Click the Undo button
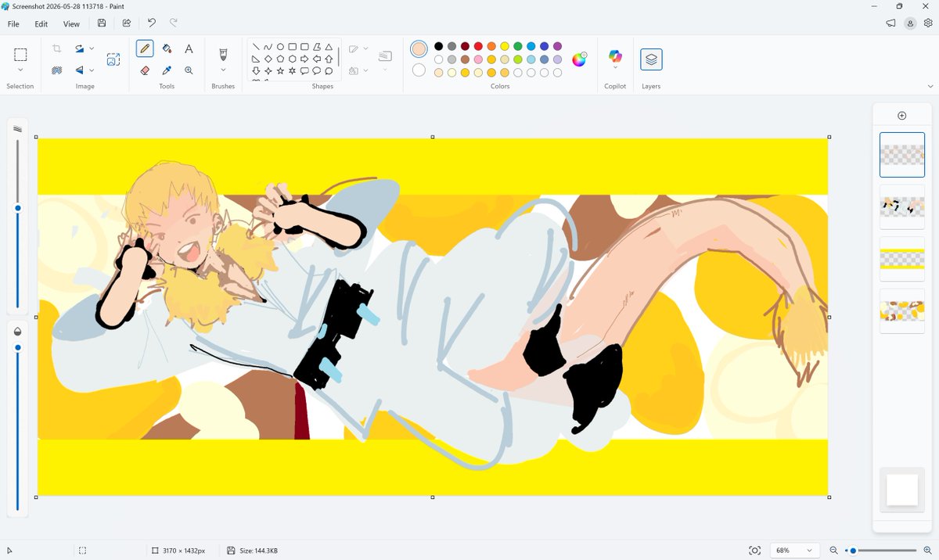Viewport: 939px width, 560px height. click(x=152, y=23)
